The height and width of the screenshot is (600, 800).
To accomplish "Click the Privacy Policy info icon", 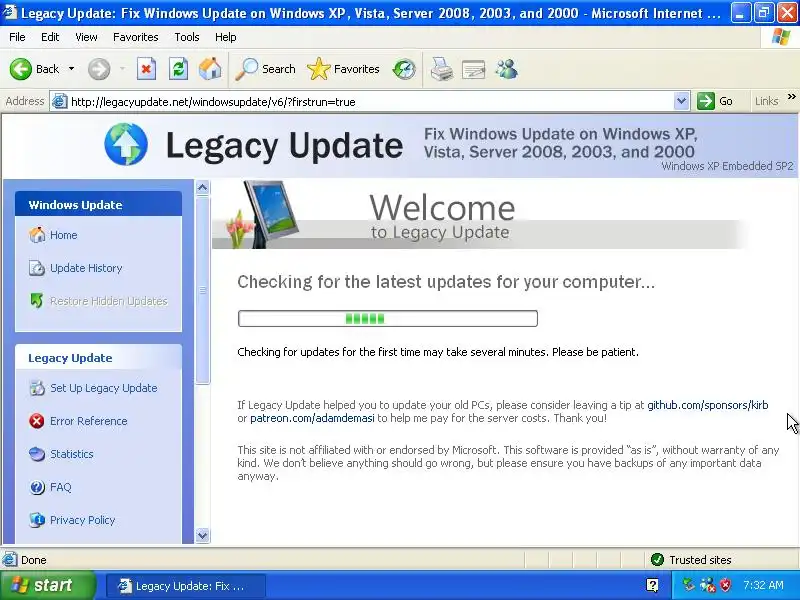I will (x=37, y=520).
